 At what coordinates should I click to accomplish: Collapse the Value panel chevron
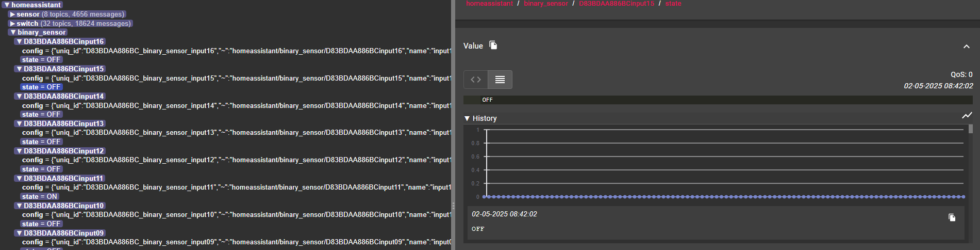(966, 46)
